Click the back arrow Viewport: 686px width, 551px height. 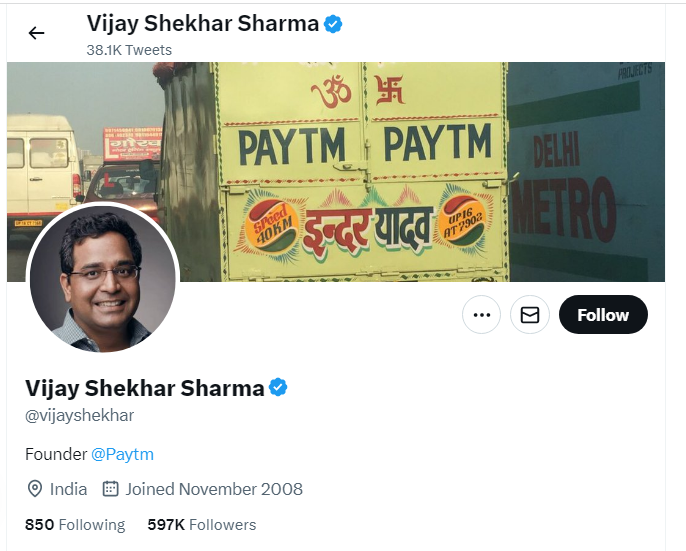[37, 33]
